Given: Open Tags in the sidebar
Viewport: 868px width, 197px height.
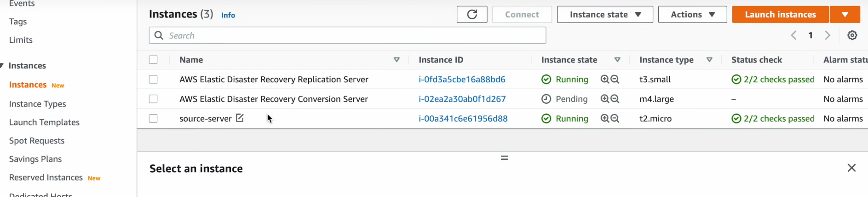Looking at the screenshot, I should click(18, 22).
